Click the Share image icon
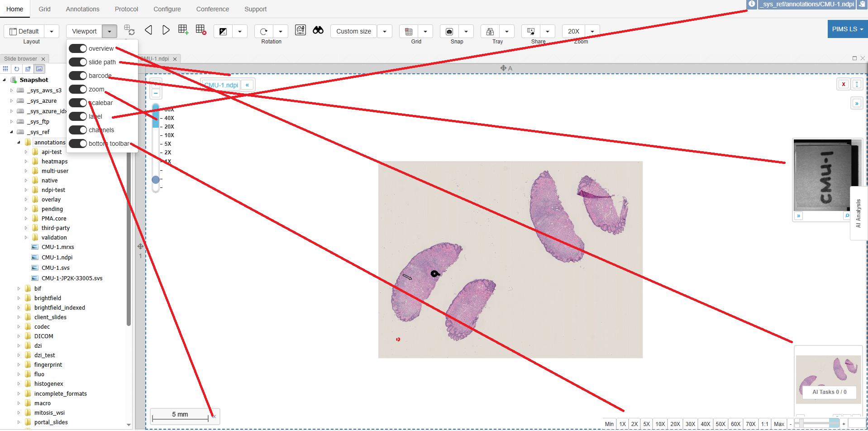The width and height of the screenshot is (868, 431). 531,31
